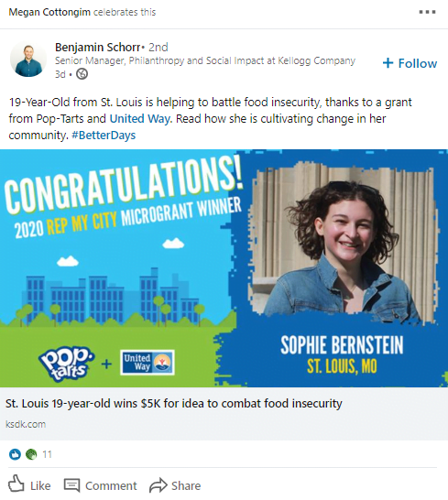Open the Congratulations microgrant article image

224,268
